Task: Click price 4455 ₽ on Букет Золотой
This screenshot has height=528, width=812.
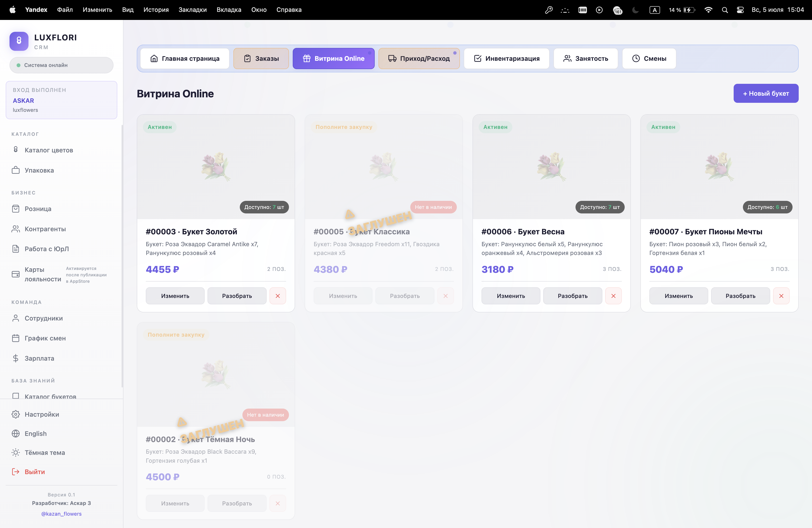Action: (162, 269)
